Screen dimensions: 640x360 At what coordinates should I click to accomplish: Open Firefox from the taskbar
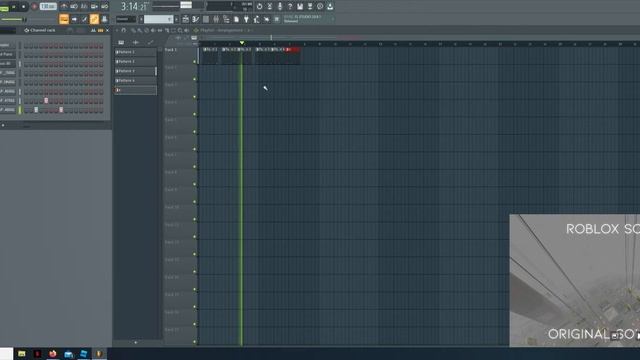[x=53, y=353]
